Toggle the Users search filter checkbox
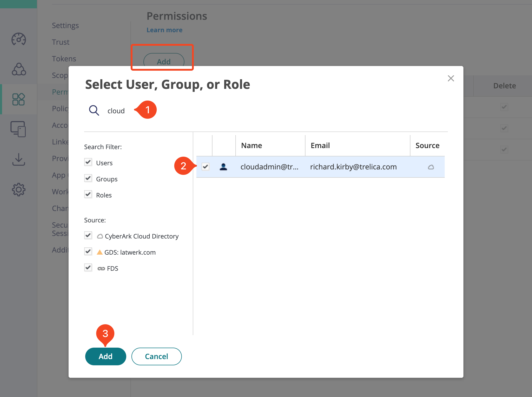Image resolution: width=532 pixels, height=397 pixels. [88, 162]
